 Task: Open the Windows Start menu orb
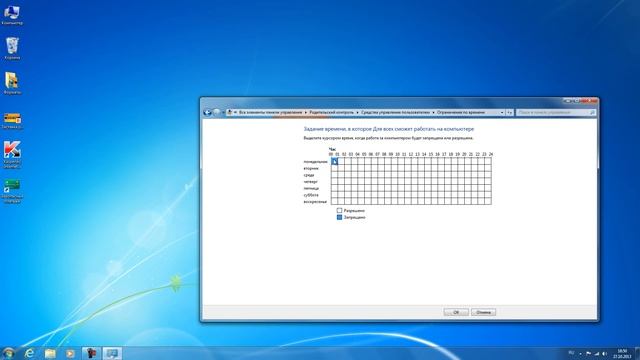pos(8,353)
